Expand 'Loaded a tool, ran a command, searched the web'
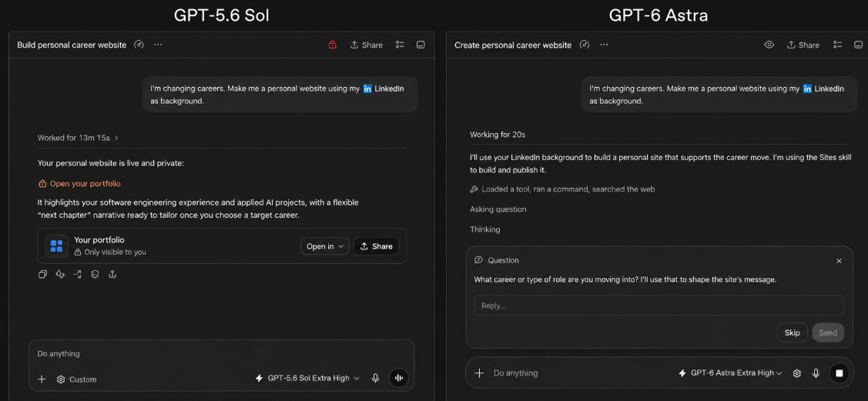Viewport: 868px width, 401px height. tap(562, 189)
